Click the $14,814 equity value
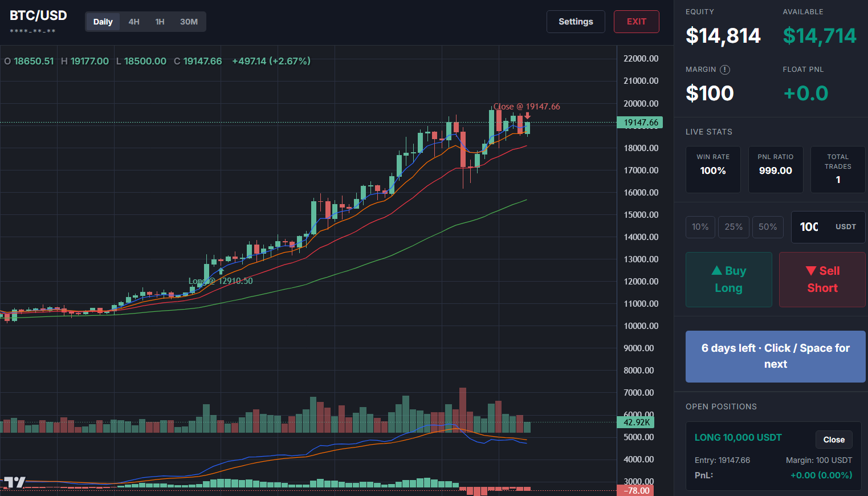This screenshot has width=868, height=496. click(723, 36)
